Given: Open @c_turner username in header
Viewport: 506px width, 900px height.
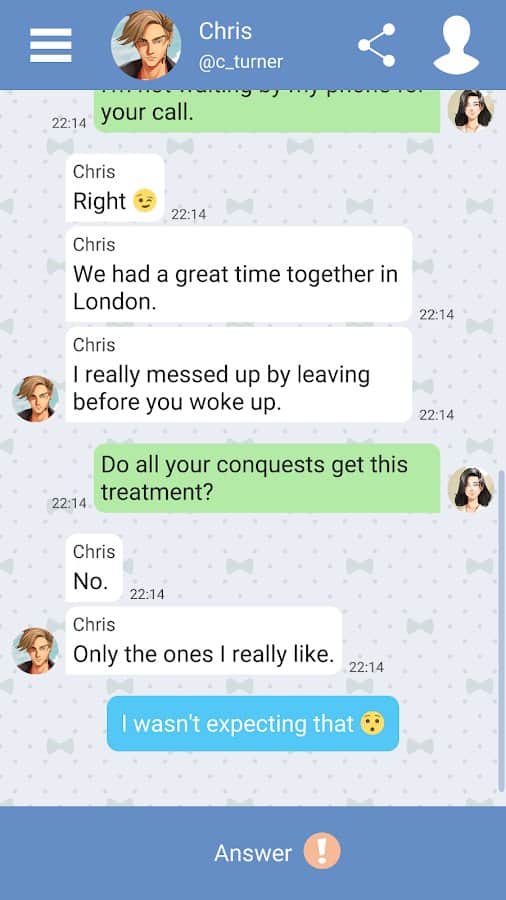Looking at the screenshot, I should 241,62.
